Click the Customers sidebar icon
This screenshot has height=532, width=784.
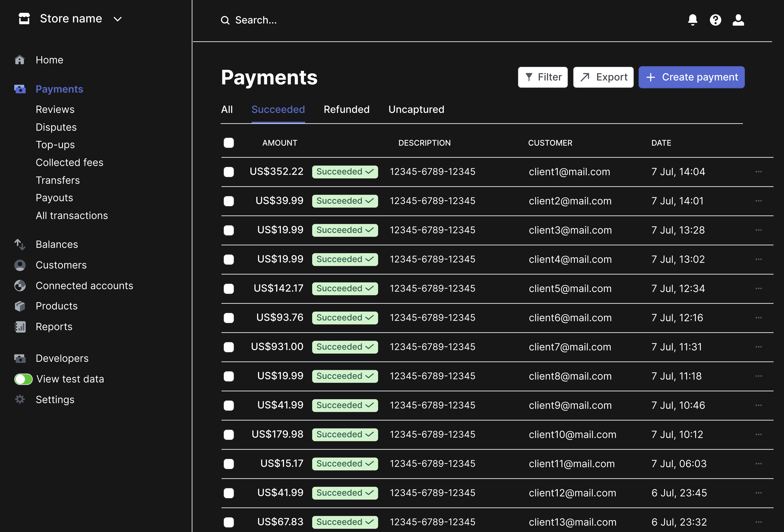[20, 265]
